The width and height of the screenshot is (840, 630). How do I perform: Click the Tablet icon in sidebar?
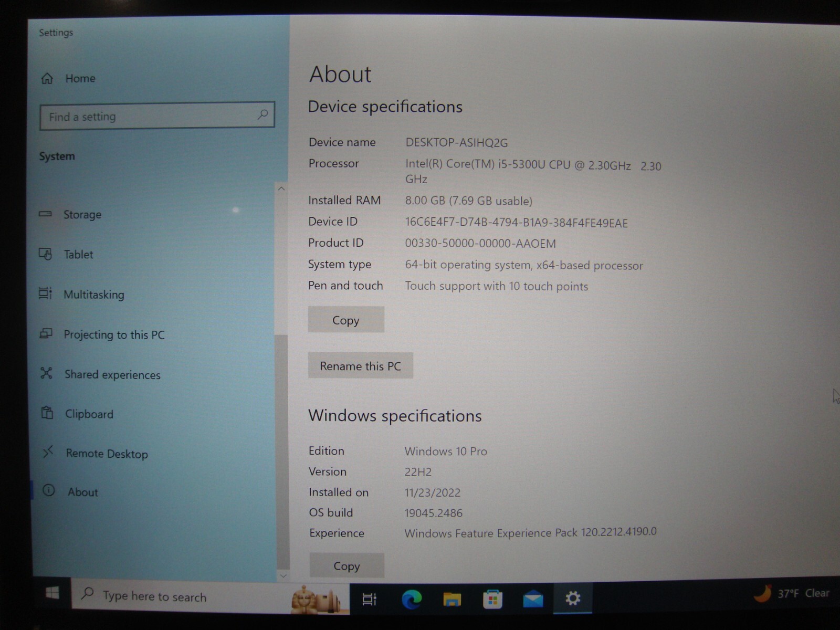click(x=46, y=254)
